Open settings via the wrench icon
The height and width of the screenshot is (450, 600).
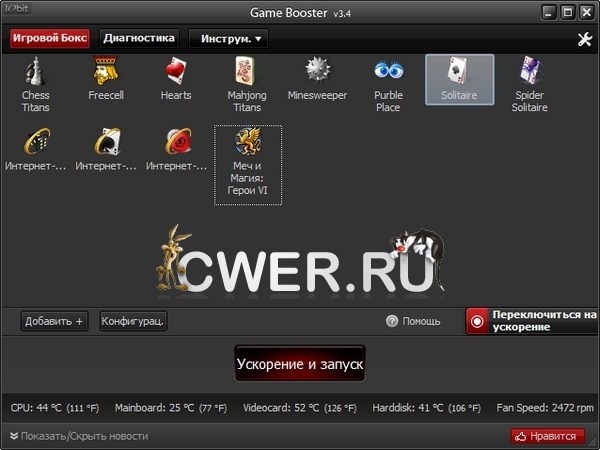(585, 39)
